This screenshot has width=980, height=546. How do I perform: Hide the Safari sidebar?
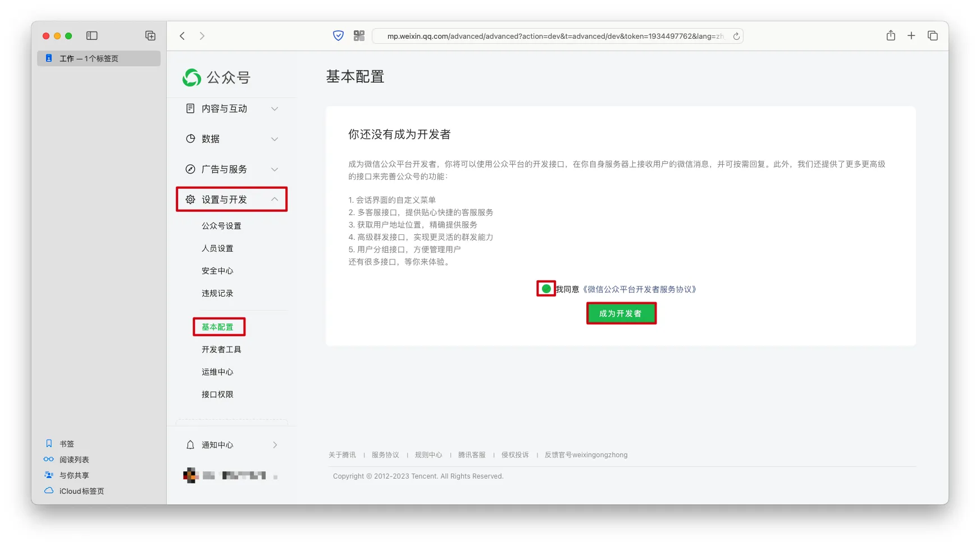[92, 36]
